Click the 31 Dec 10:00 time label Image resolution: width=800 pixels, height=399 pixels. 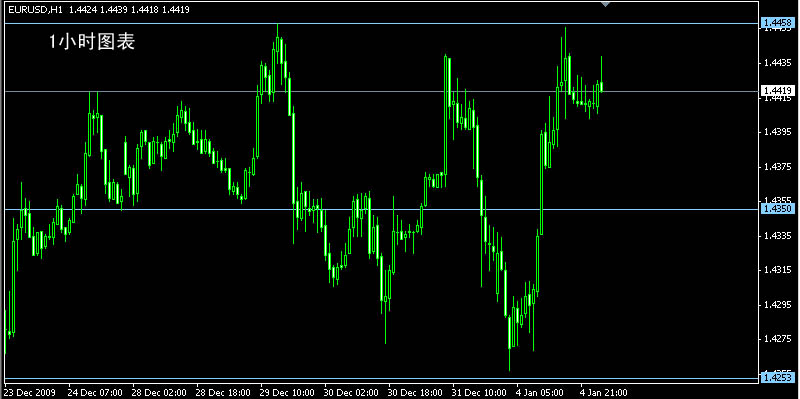(480, 393)
